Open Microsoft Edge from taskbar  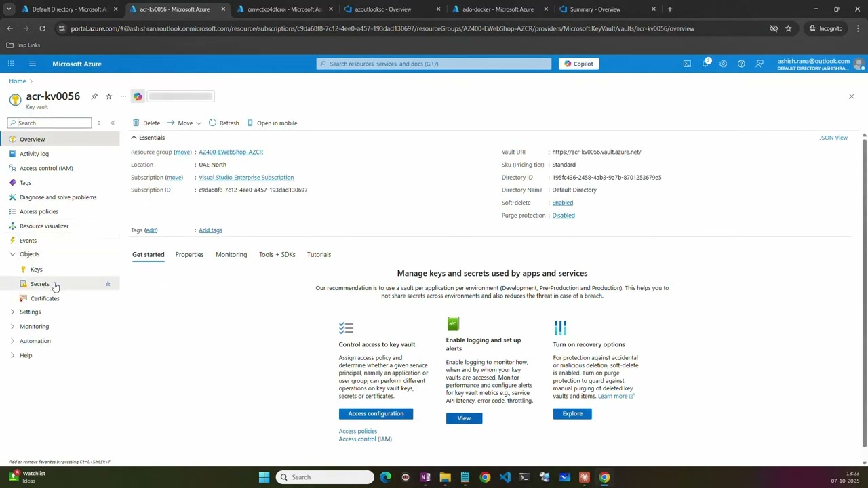[x=385, y=477]
